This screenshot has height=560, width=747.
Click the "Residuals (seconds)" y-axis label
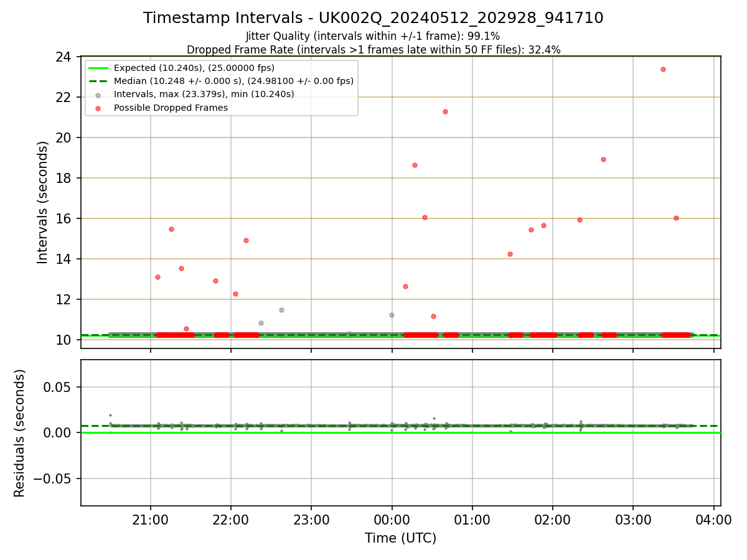(x=19, y=433)
